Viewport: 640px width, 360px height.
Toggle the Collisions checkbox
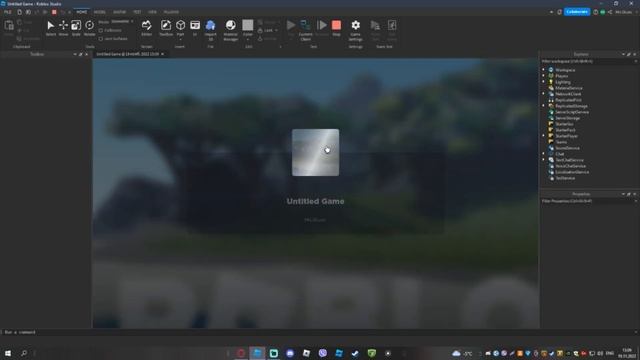tap(101, 31)
